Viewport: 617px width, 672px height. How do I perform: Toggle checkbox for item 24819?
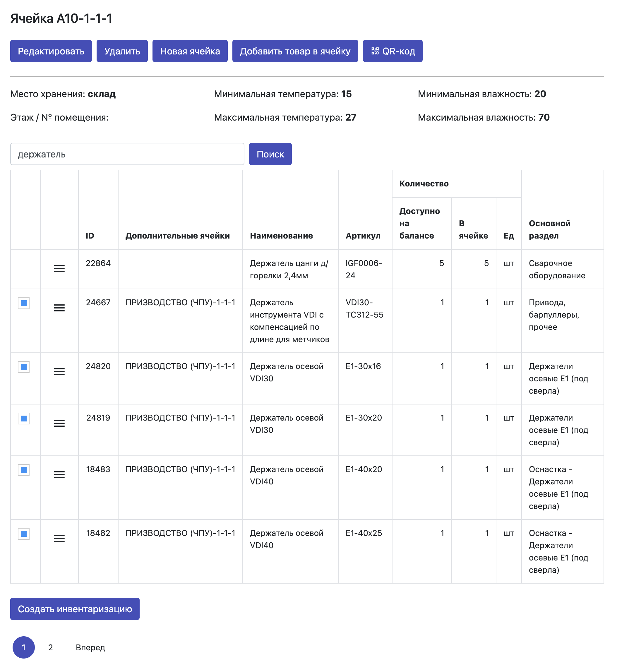pos(24,419)
